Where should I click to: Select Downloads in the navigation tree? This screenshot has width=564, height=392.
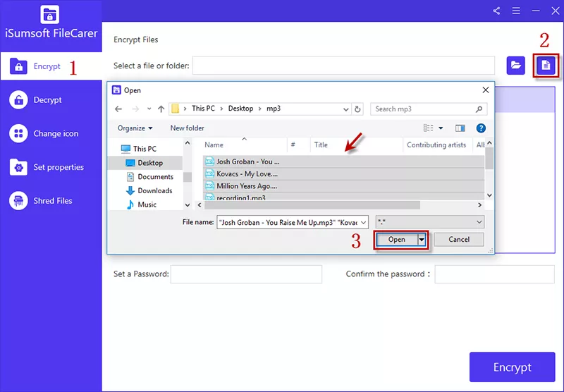click(154, 190)
